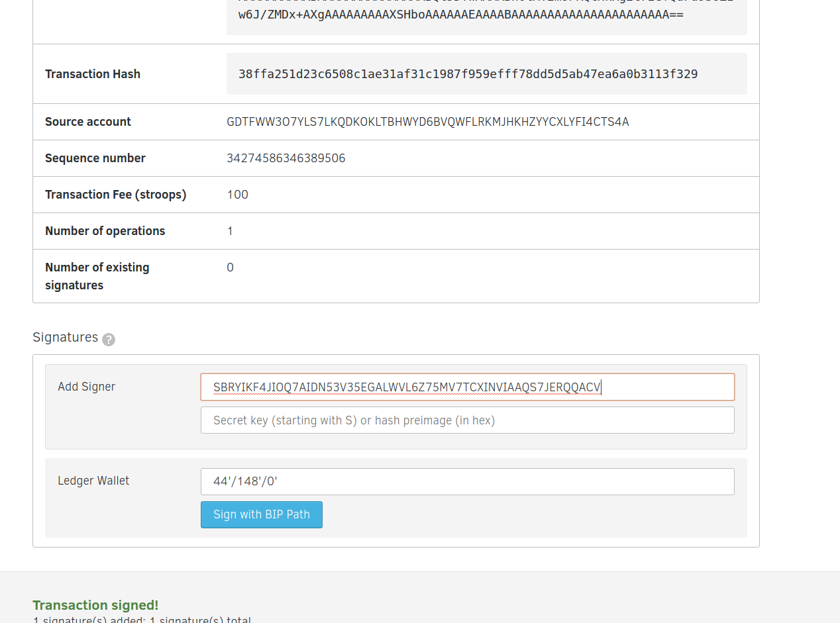
Task: Click the Signatures help question-mark icon
Action: click(109, 340)
